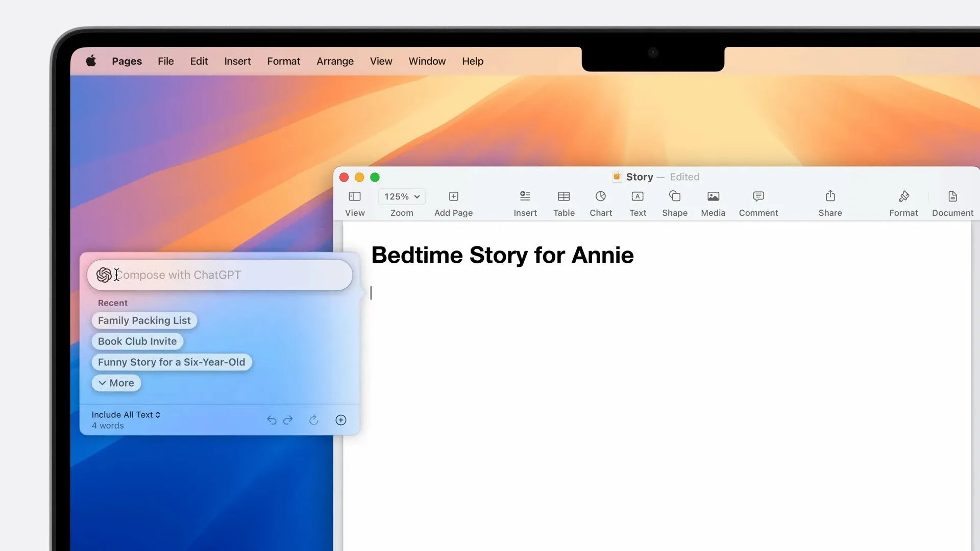Open the Insert menu in the menu bar

(237, 61)
